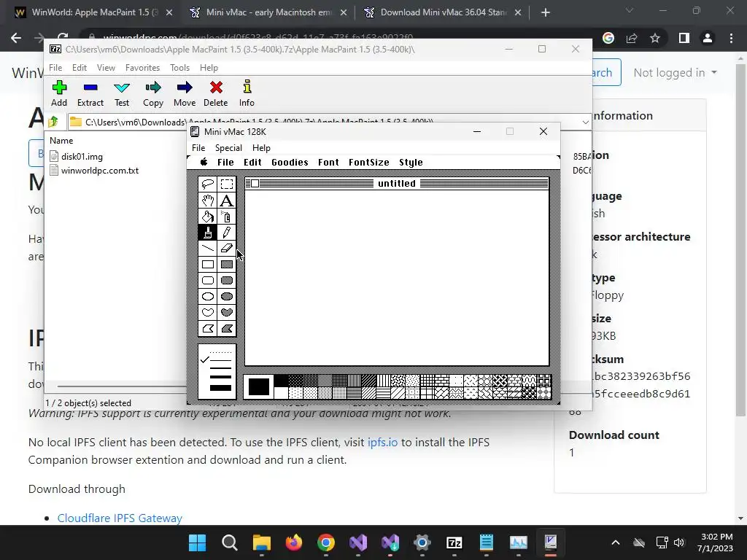The width and height of the screenshot is (747, 560).
Task: Show hidden system tray icons
Action: click(x=616, y=542)
